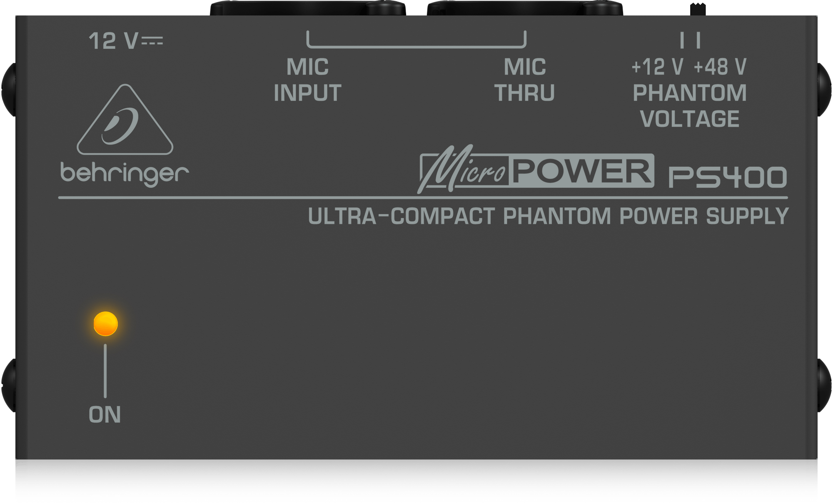Click the bottom-right rubber foot
Screen dimensions: 833x504
pos(824,385)
